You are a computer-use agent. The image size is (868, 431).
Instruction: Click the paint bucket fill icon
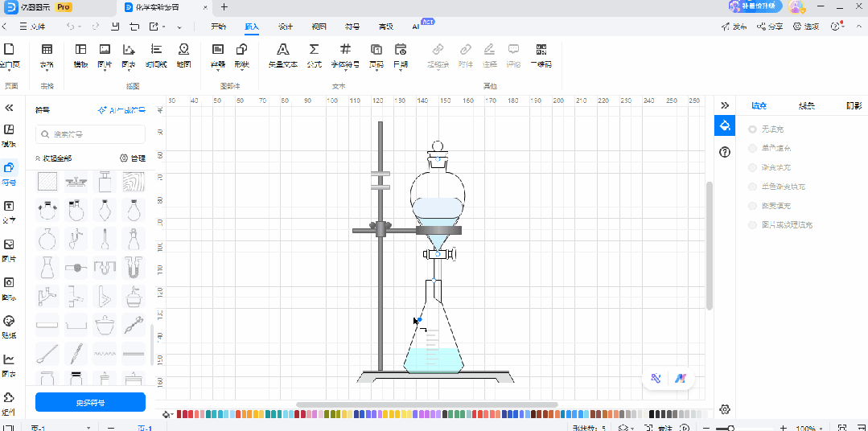point(724,126)
